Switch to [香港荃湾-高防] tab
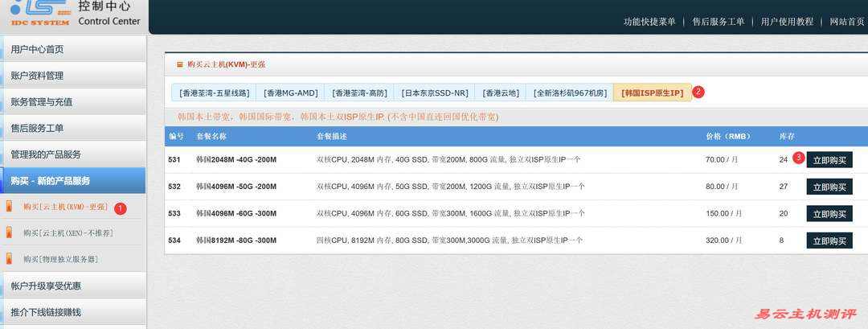 coord(359,93)
